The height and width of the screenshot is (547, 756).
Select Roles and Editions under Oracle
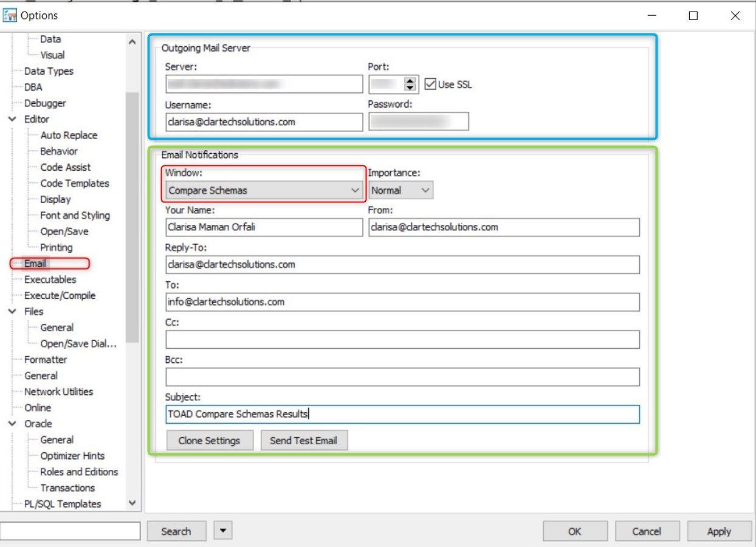pyautogui.click(x=79, y=472)
